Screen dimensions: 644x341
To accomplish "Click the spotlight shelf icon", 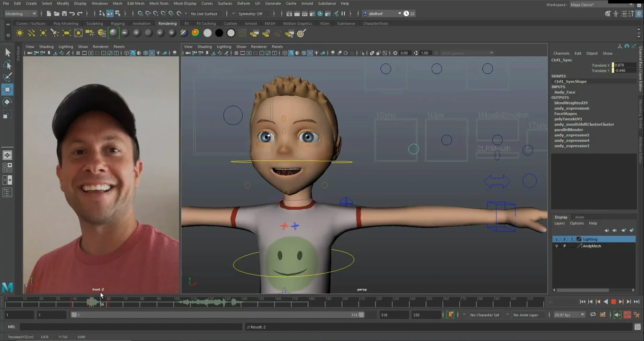I will coord(55,33).
